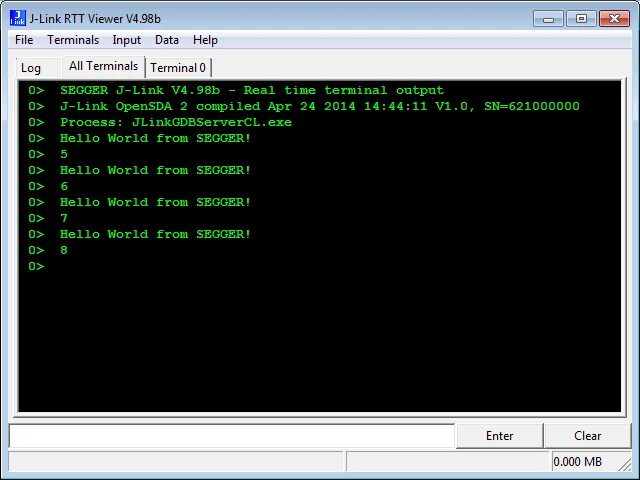Image resolution: width=640 pixels, height=480 pixels.
Task: Close the RTT Viewer window
Action: coord(614,19)
